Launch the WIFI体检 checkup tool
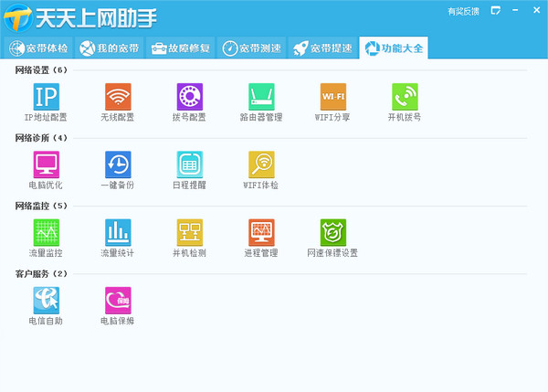 [261, 164]
